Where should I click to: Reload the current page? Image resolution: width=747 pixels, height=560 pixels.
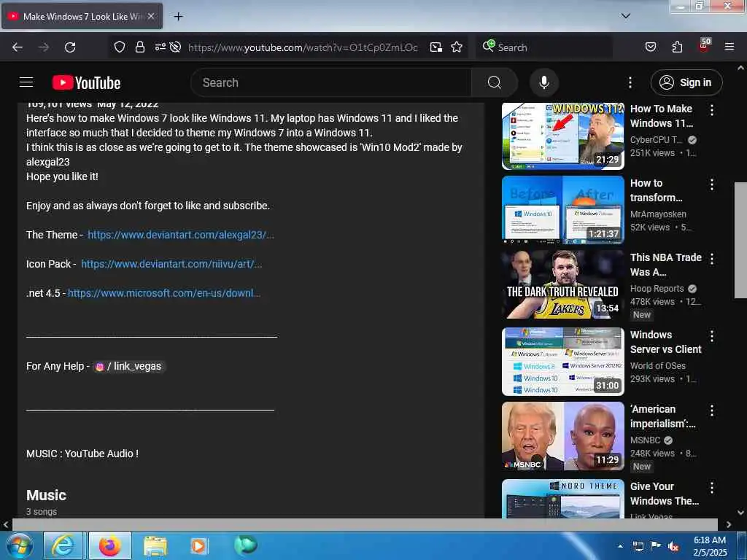(70, 47)
